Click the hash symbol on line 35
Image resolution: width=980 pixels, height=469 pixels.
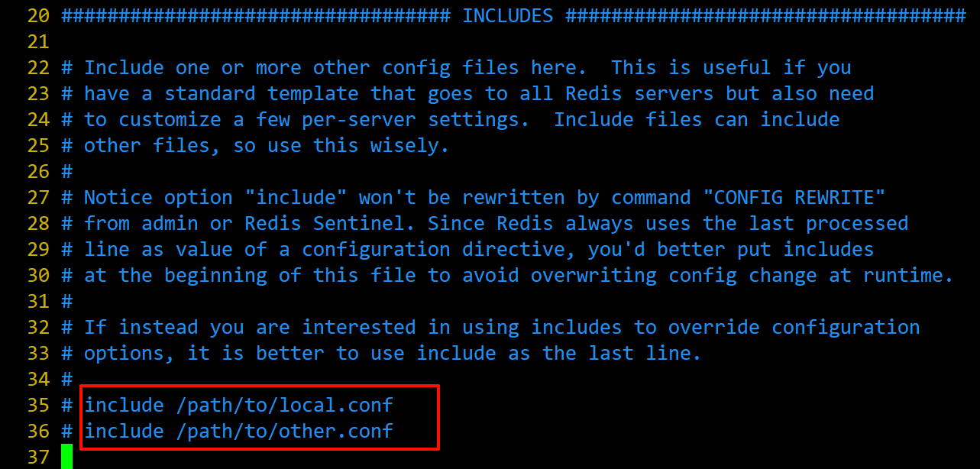[x=66, y=405]
